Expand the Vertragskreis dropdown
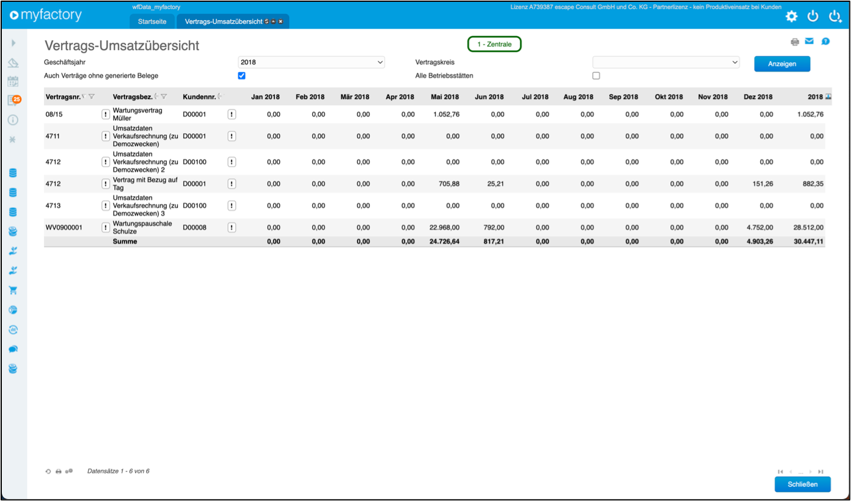Screen dimensions: 853x504 pyautogui.click(x=665, y=62)
